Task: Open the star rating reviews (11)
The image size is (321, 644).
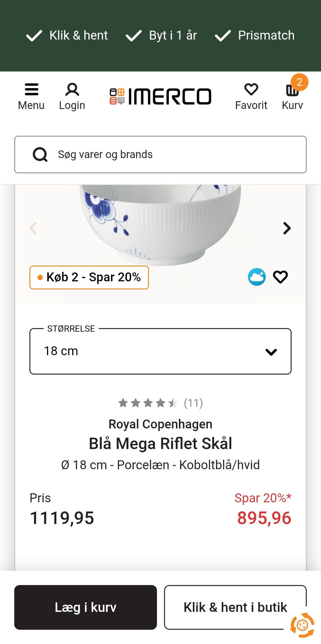Action: click(160, 403)
